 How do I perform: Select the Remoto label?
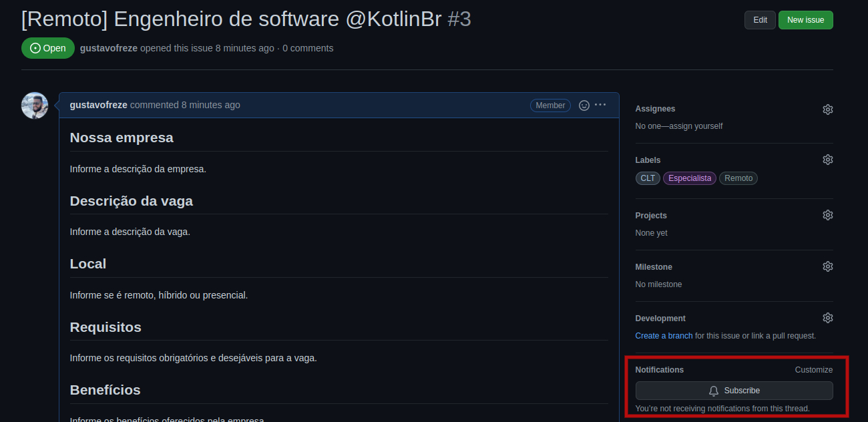[x=738, y=178]
